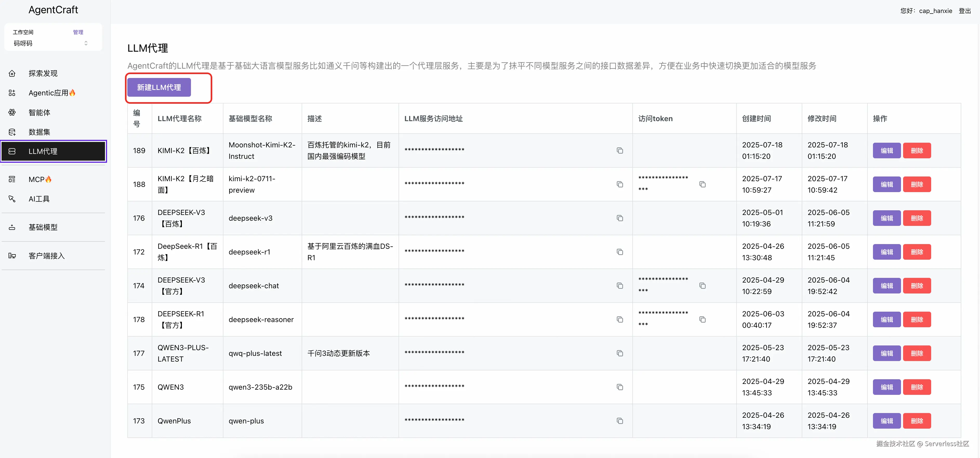Open the Agentic应用 menu item
This screenshot has height=458, width=980.
tap(48, 93)
